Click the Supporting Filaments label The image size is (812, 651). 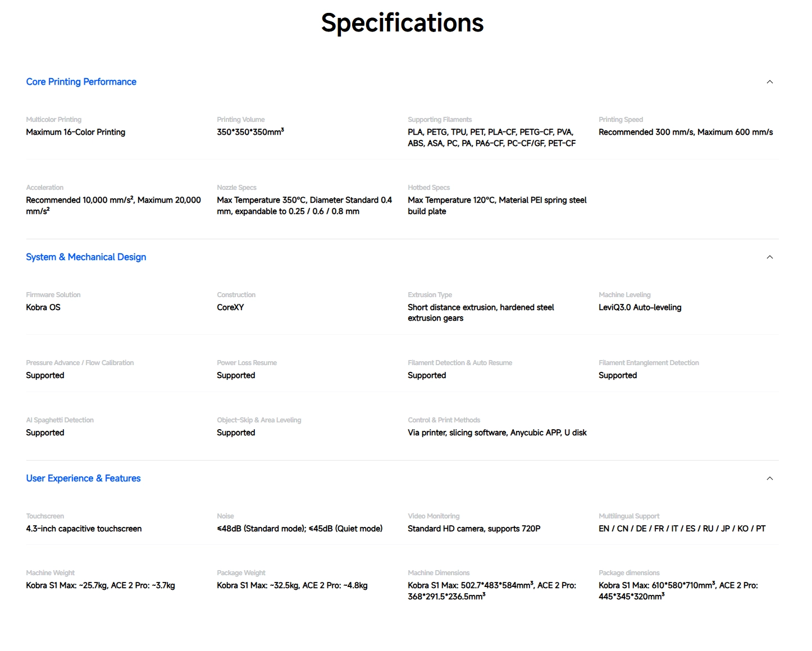[x=439, y=120]
